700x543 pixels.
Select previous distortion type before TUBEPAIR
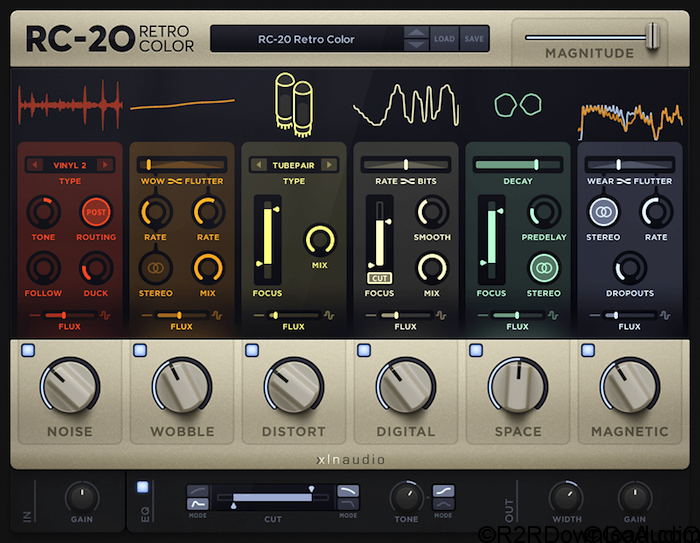click(x=258, y=165)
